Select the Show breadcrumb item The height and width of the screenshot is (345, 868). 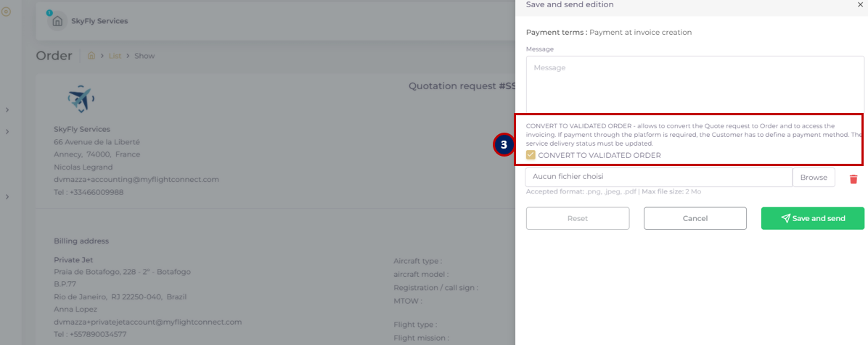144,56
